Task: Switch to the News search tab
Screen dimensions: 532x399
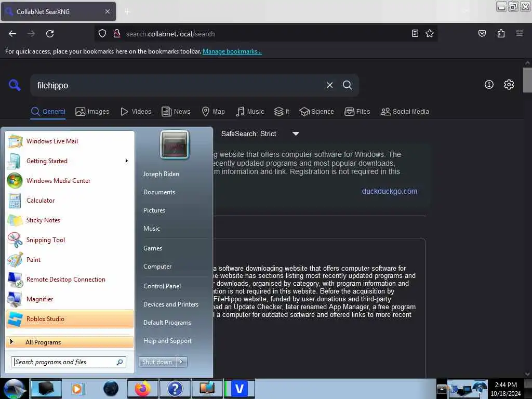Action: (x=176, y=112)
